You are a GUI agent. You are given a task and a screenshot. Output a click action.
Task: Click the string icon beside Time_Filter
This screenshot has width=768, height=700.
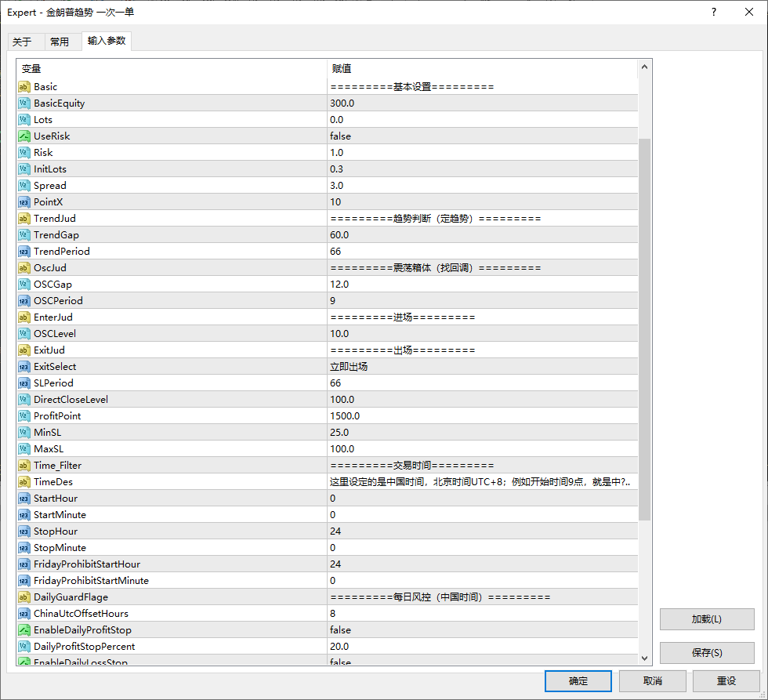(24, 466)
